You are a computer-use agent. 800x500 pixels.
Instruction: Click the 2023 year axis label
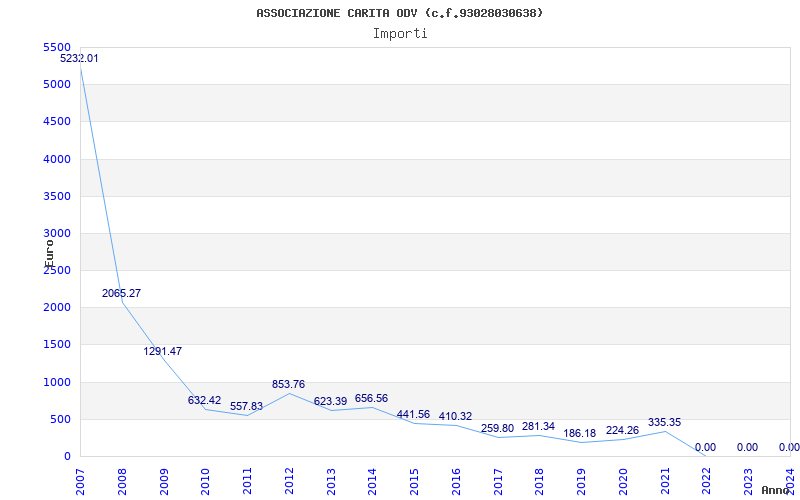pos(748,482)
